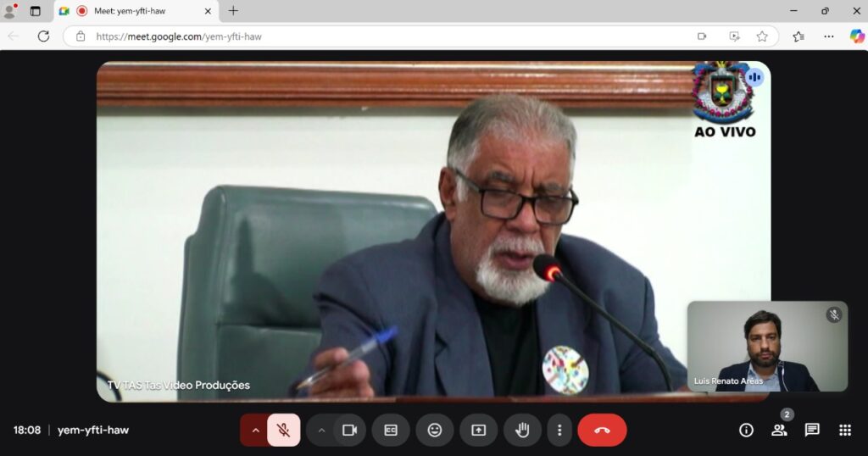Unmute the microphone in Meet toolbar

pos(284,430)
